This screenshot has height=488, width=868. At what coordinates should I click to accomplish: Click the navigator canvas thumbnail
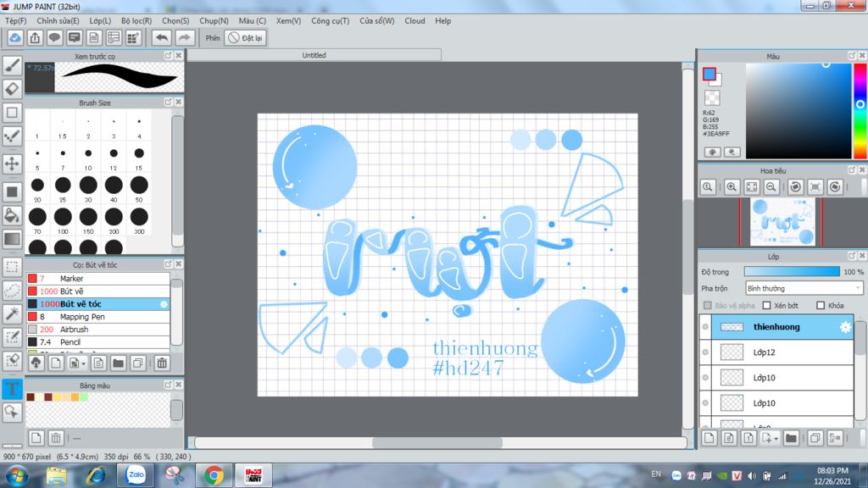[782, 222]
